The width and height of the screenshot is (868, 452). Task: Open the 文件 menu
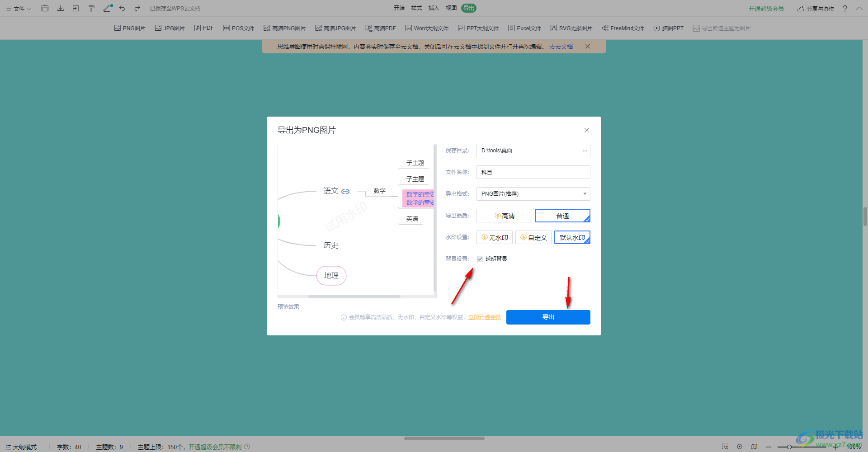coord(18,9)
